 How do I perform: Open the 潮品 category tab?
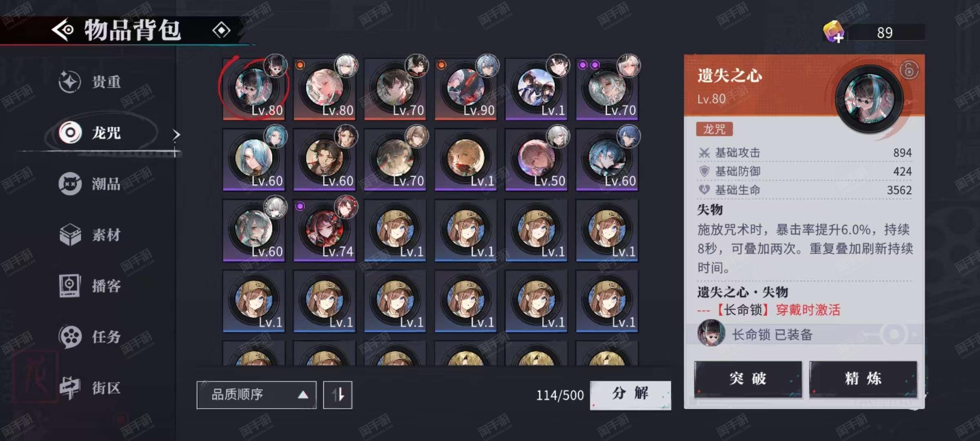coord(91,184)
